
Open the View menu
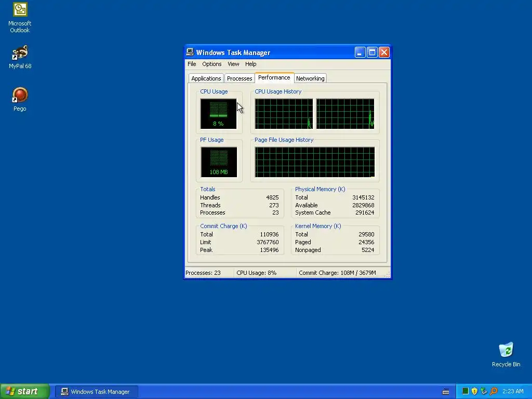click(233, 64)
